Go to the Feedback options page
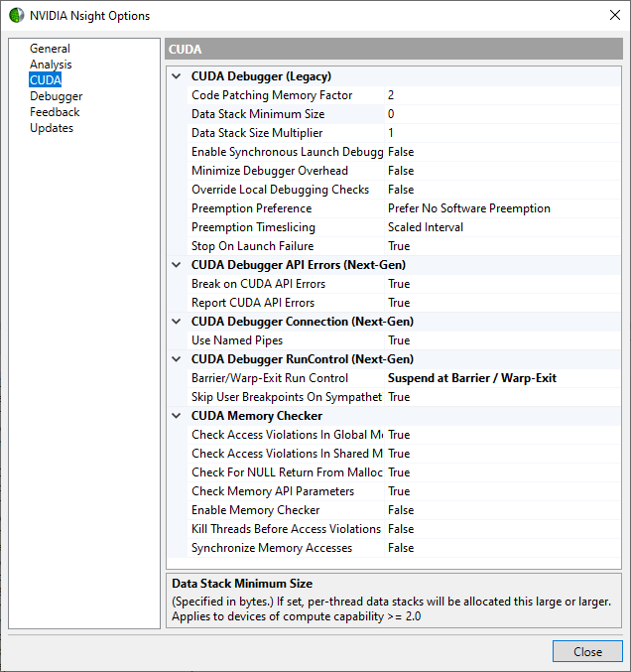The image size is (631, 672). tap(55, 112)
